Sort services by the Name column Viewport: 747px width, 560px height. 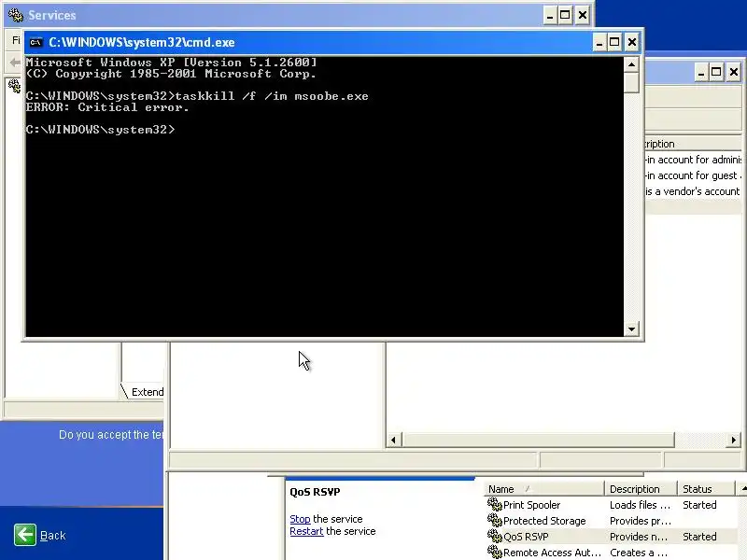click(544, 489)
